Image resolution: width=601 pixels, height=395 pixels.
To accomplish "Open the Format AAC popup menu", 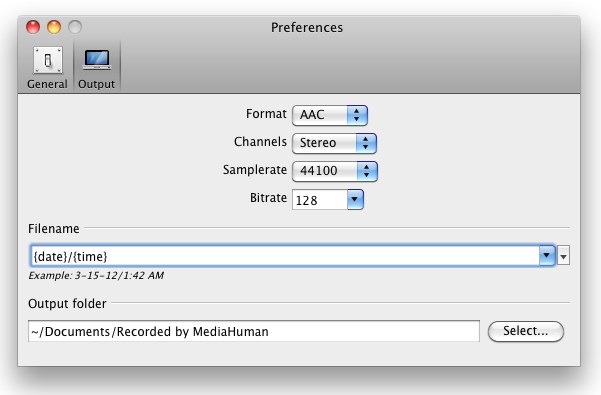I will [330, 115].
